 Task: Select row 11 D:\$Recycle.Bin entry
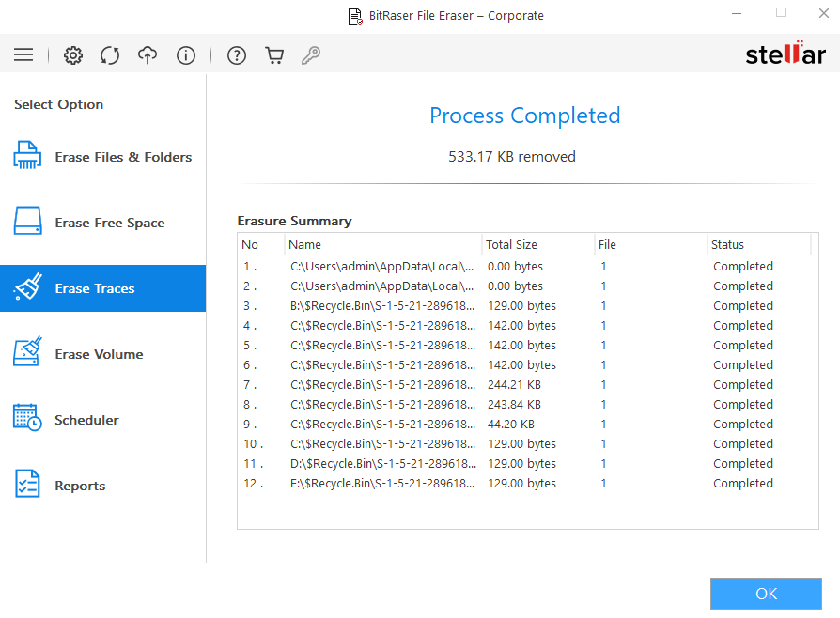[381, 464]
